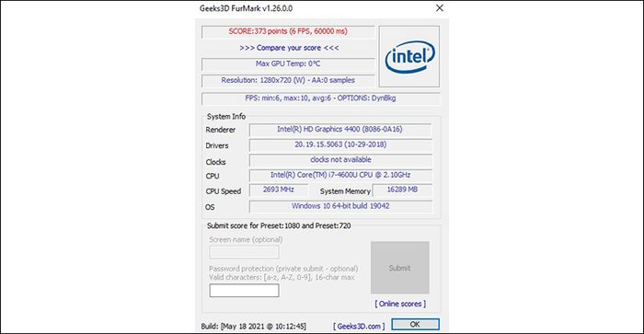Click the Windows 10 64-bit build field
Image resolution: width=644 pixels, height=334 pixels.
pyautogui.click(x=340, y=206)
